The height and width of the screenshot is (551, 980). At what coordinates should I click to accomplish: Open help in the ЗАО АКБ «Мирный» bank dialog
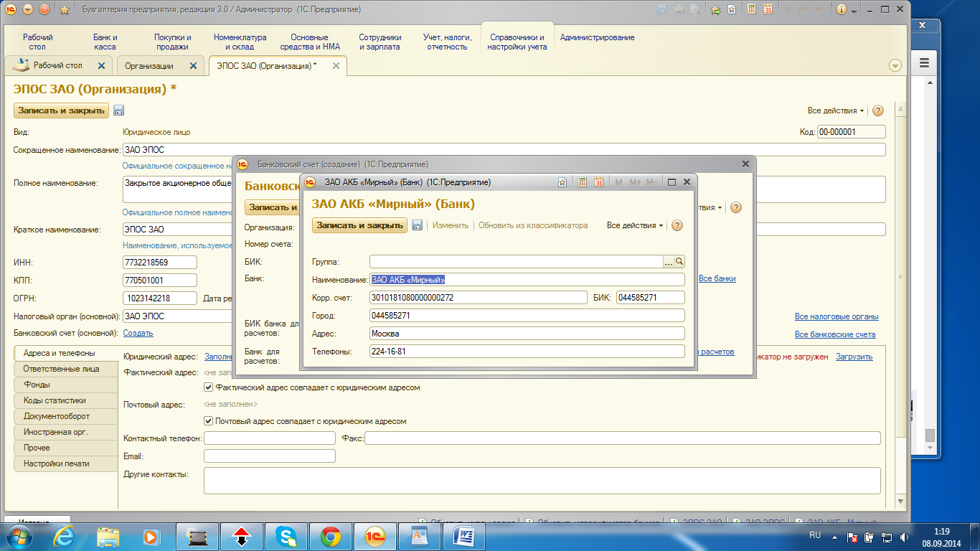tap(677, 225)
